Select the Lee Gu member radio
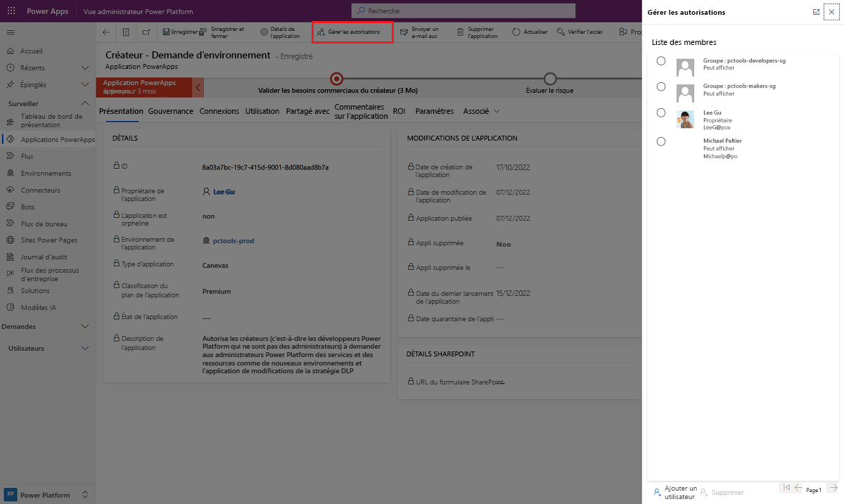Screen dimensions: 844x504 tap(661, 112)
